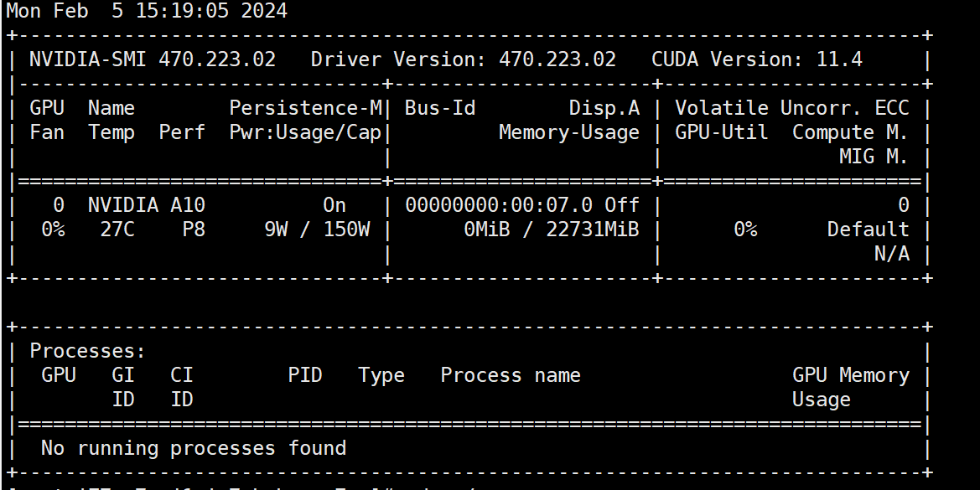Click the No running processes found message
Viewport: 980px width, 490px height.
(x=194, y=448)
